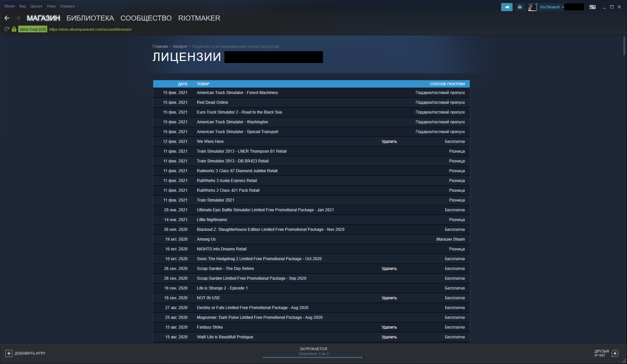The width and height of the screenshot is (627, 364).
Task: Click the ДАТА column header
Action: 183,84
